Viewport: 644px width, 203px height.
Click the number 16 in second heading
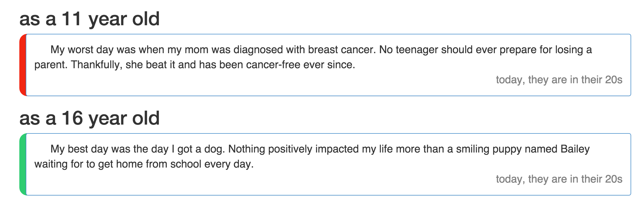click(x=72, y=118)
